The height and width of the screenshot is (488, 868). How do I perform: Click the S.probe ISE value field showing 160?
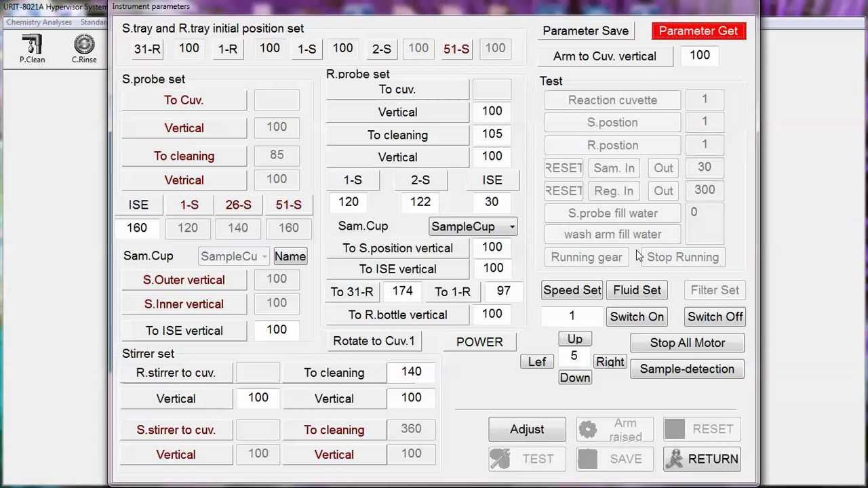click(137, 228)
